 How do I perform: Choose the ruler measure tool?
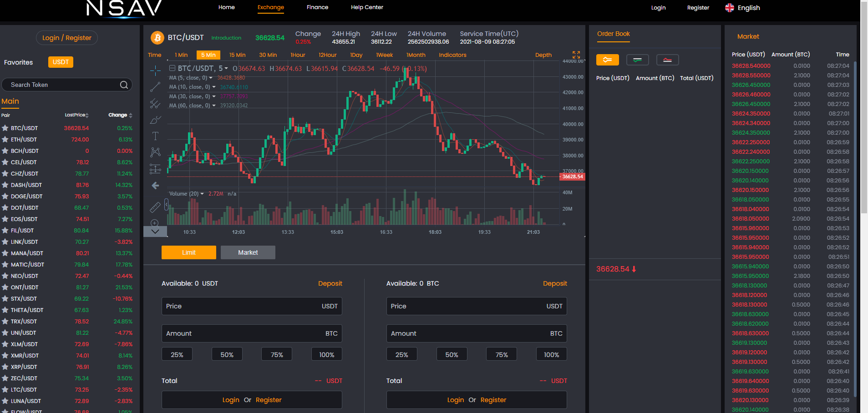[x=155, y=207]
